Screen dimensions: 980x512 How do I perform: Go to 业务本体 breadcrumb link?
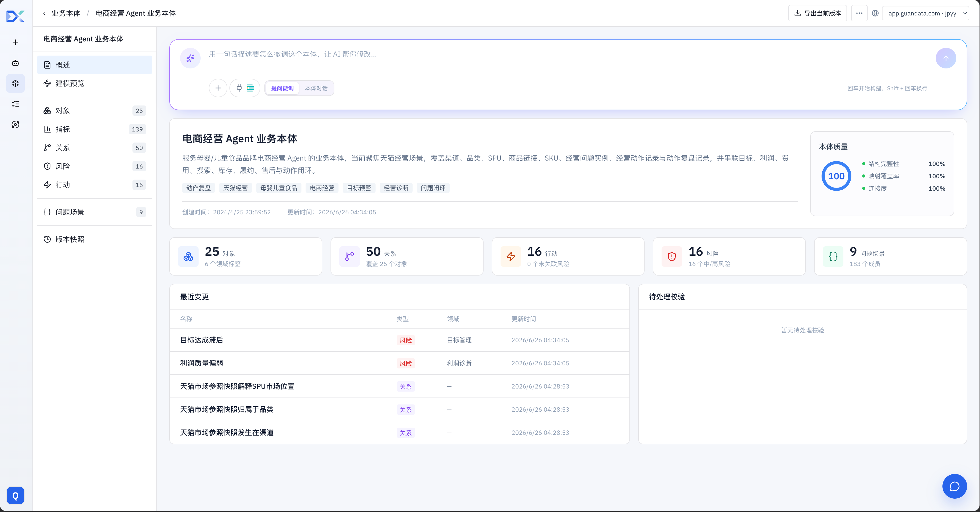pyautogui.click(x=66, y=13)
